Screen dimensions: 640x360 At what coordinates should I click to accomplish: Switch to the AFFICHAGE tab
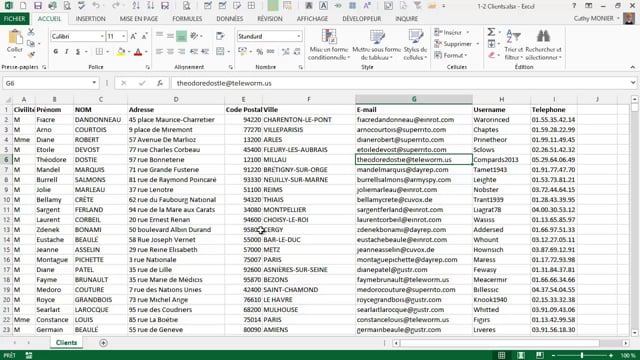(312, 19)
